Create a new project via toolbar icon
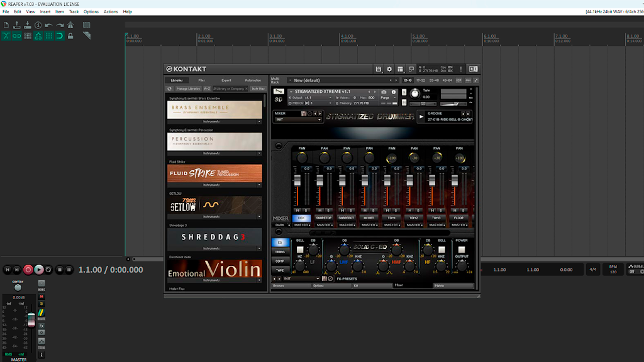 tap(6, 25)
